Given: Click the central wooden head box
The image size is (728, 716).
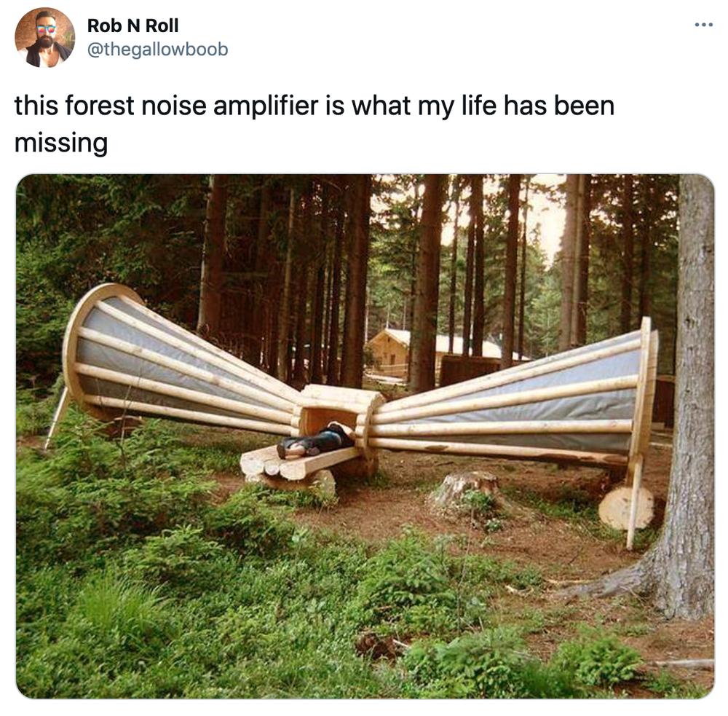Looking at the screenshot, I should pyautogui.click(x=338, y=409).
